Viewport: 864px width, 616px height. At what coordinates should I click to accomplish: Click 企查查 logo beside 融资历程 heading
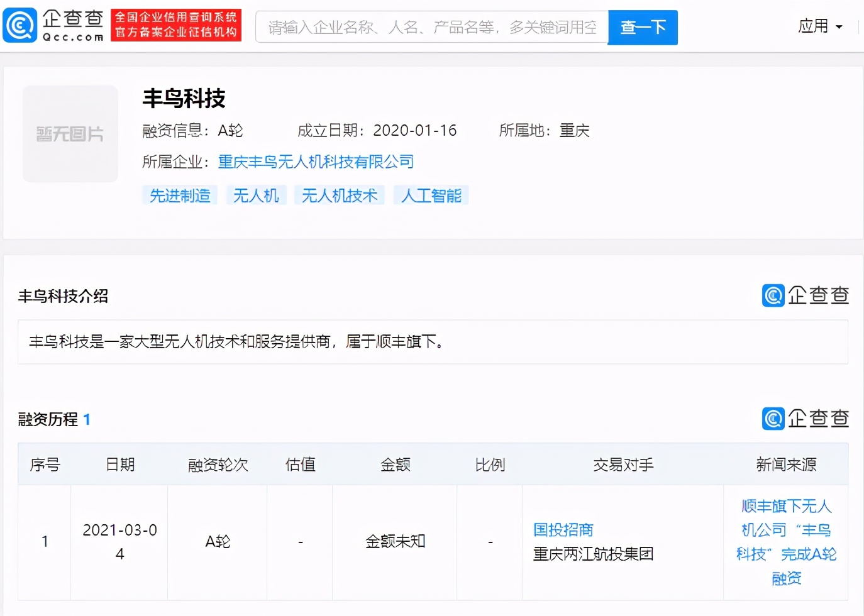[806, 419]
